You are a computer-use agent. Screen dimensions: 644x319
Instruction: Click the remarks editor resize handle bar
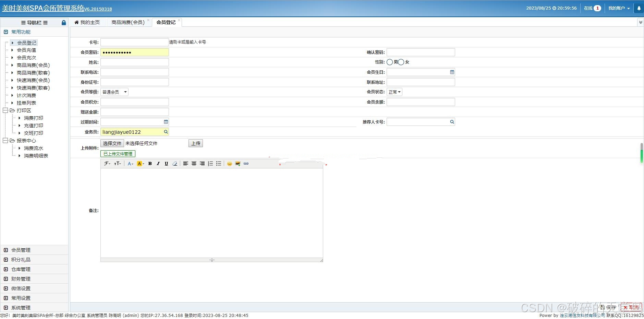[x=212, y=260]
